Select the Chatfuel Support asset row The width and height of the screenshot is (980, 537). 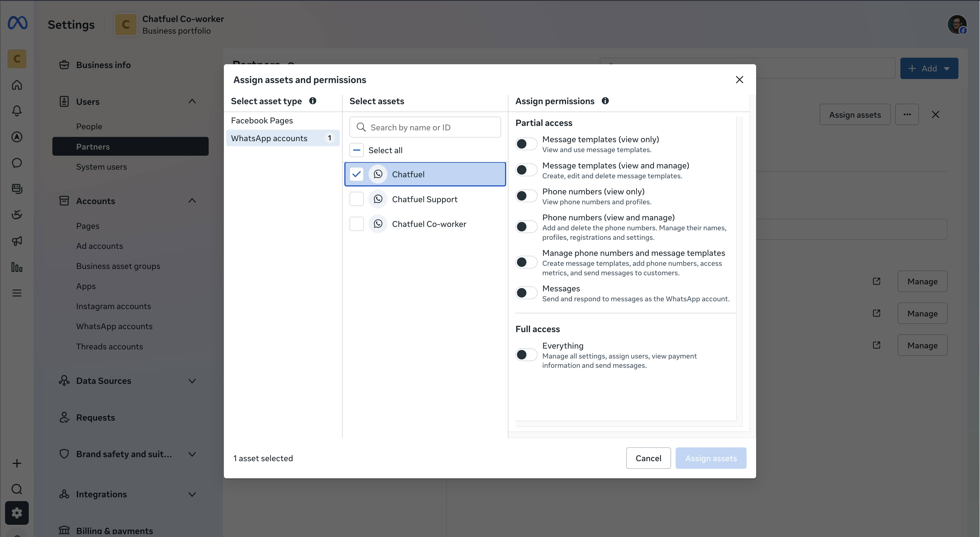point(425,199)
